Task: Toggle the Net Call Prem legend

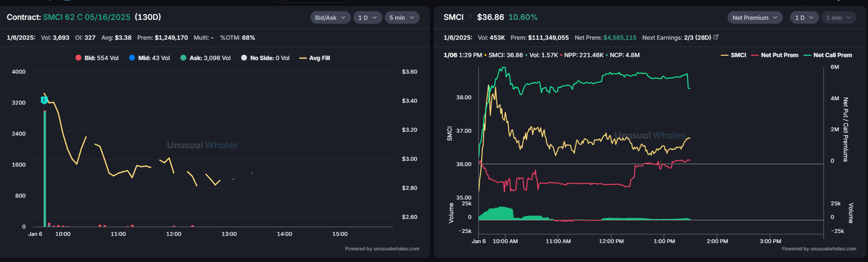Action: click(828, 55)
